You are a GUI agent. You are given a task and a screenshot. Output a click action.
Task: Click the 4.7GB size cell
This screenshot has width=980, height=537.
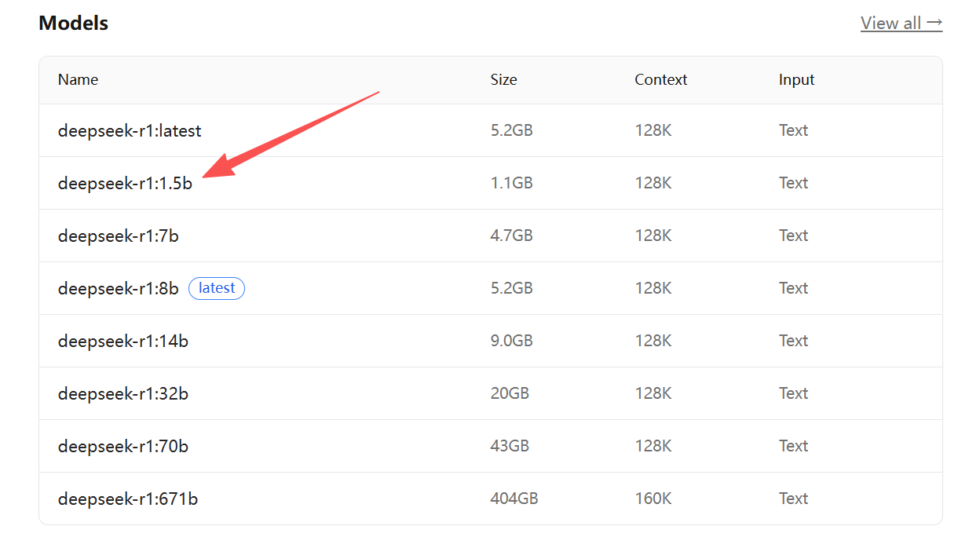click(512, 236)
